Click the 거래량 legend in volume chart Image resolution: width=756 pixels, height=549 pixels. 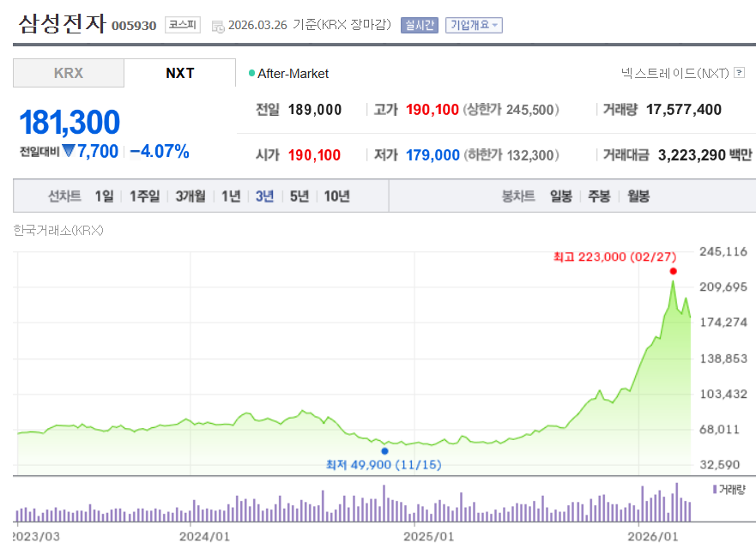coord(729,490)
